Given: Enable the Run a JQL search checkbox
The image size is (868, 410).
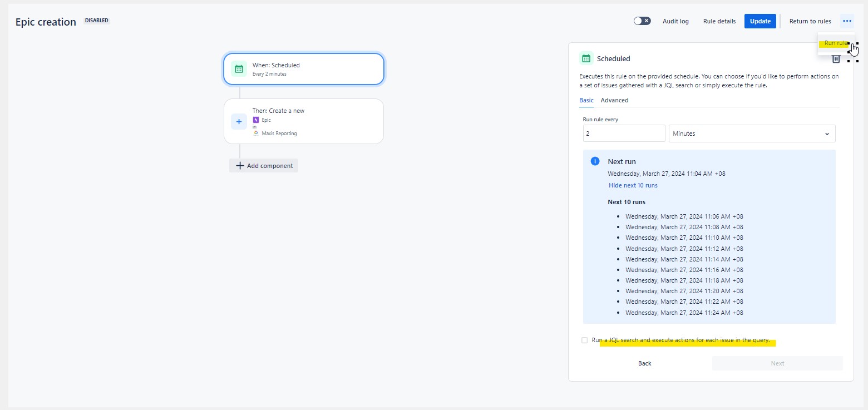Looking at the screenshot, I should [584, 340].
